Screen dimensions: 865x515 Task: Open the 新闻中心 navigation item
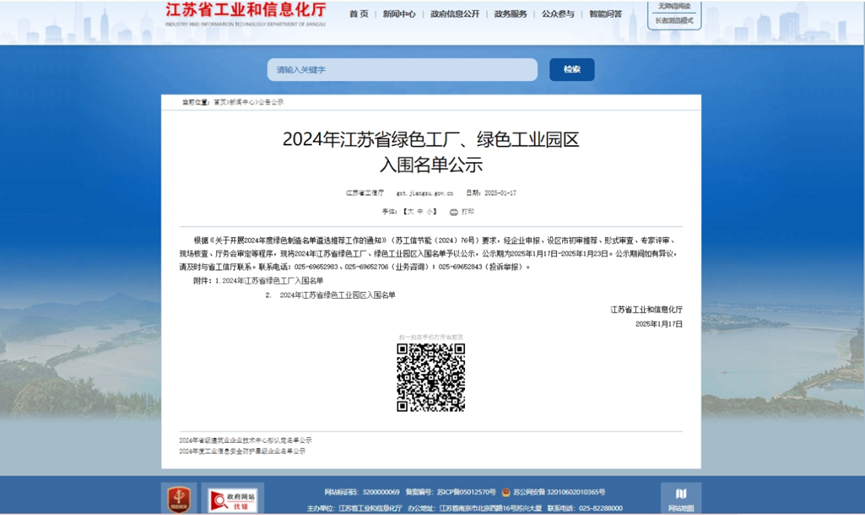coord(399,14)
